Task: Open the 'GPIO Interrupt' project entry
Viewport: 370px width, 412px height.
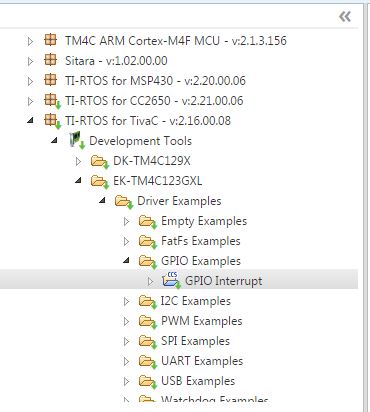Action: point(223,281)
